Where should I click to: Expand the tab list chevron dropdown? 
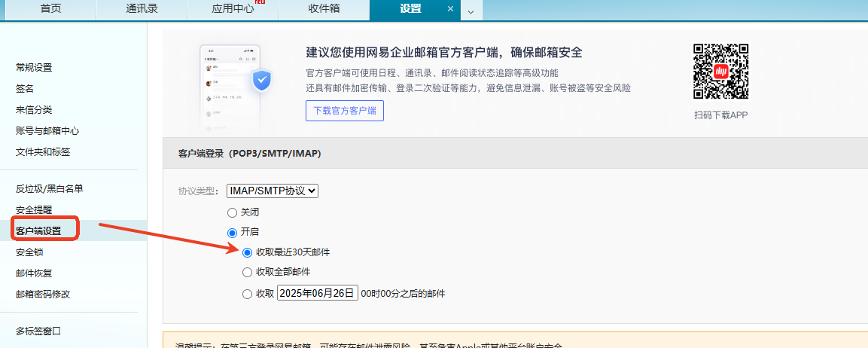coord(471,11)
